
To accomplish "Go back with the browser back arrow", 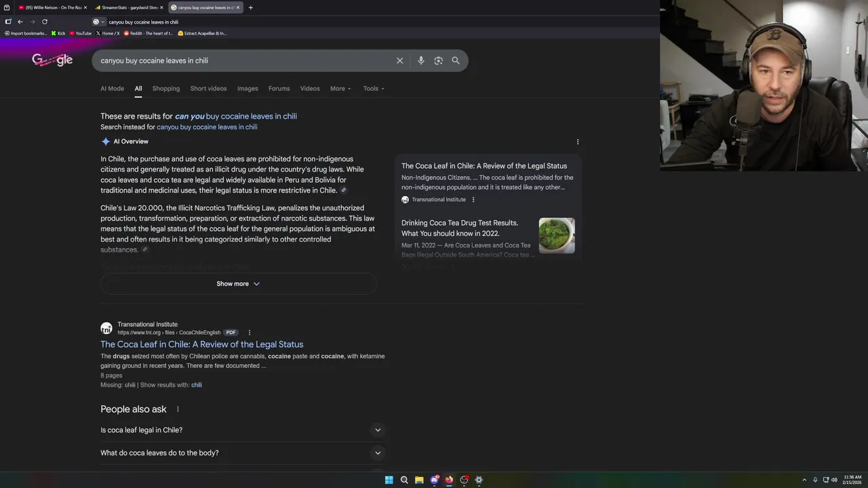I will 20,22.
